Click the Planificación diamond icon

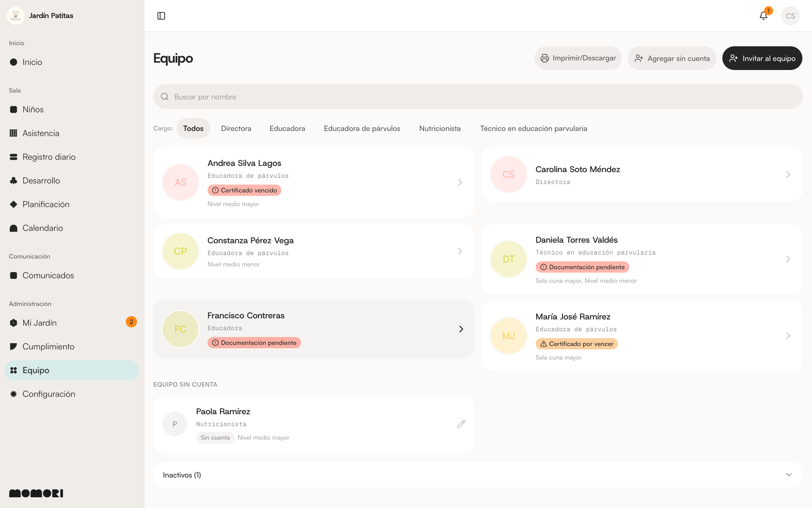coord(14,204)
